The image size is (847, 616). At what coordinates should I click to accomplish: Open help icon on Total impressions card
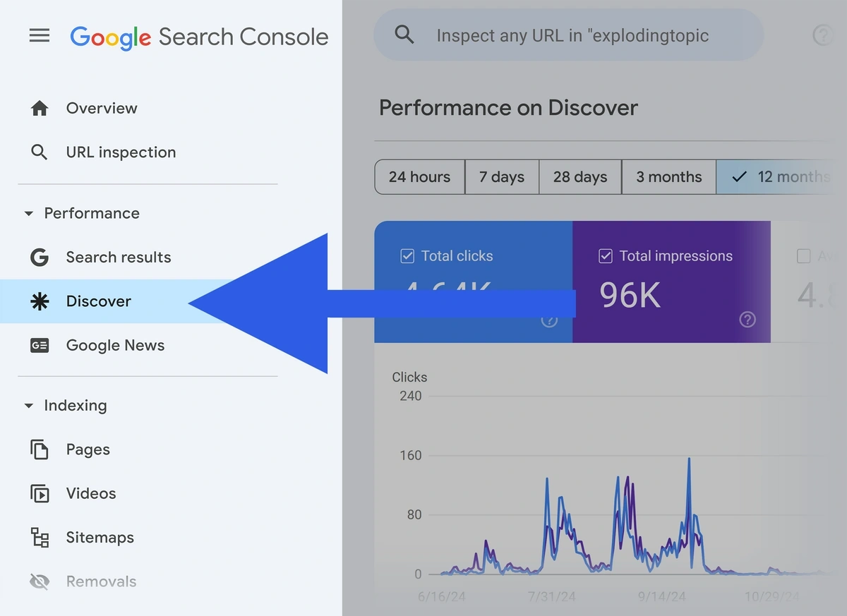[747, 320]
